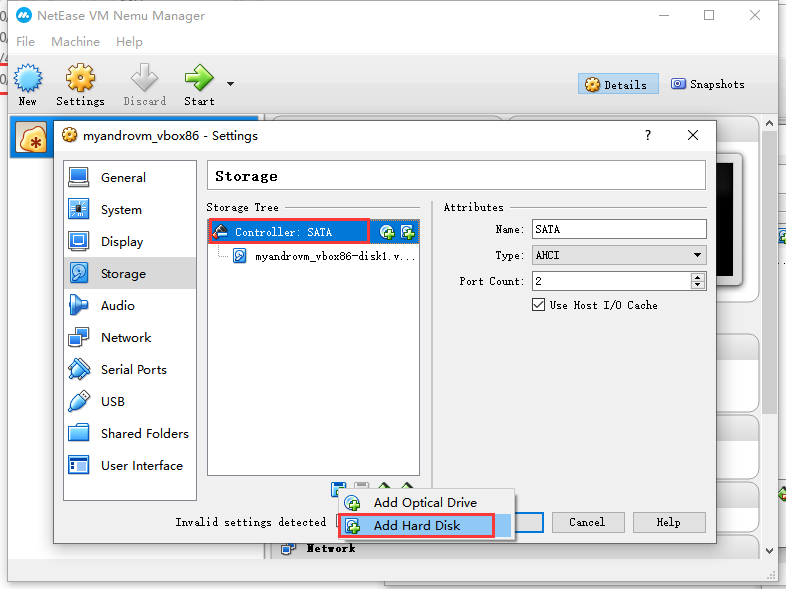The width and height of the screenshot is (786, 589).
Task: Click scrollbar up arrow in details pane
Action: (769, 123)
